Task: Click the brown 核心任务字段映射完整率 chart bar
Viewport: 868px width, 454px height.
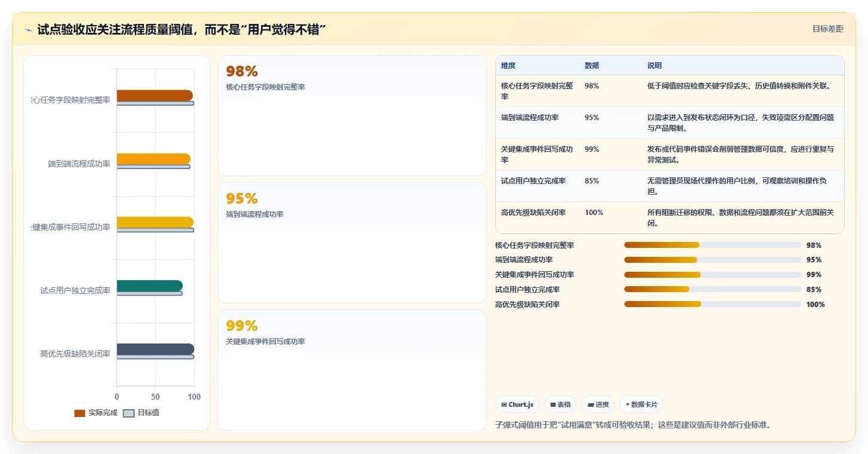Action: click(x=155, y=96)
